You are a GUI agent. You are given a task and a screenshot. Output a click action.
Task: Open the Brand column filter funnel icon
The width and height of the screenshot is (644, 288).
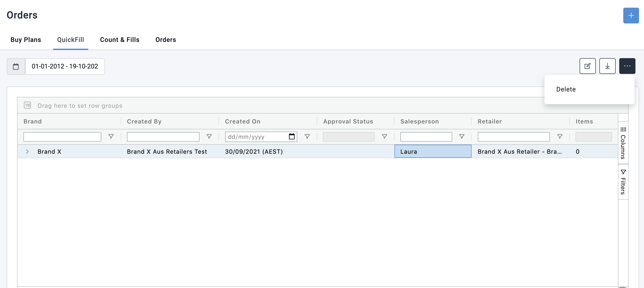point(111,137)
